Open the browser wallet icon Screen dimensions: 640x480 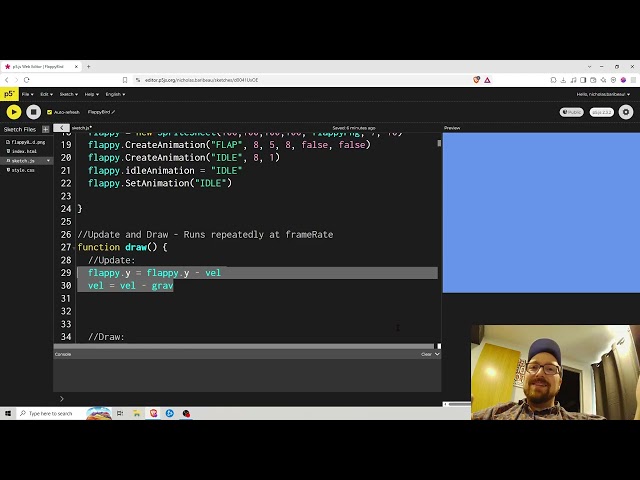593,80
